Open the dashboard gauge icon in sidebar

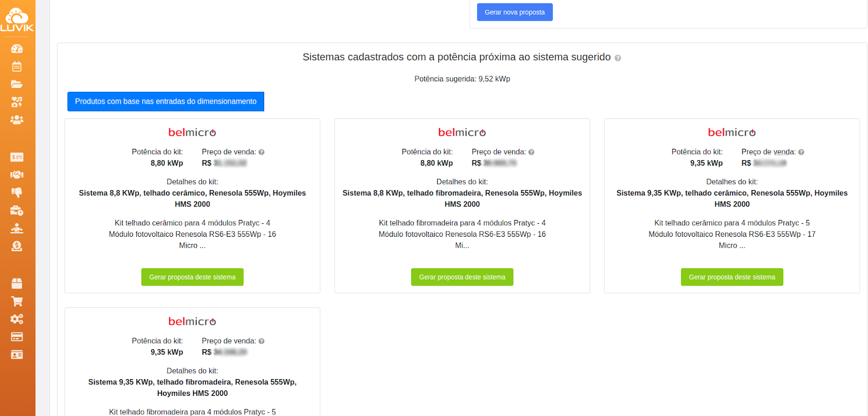point(17,49)
